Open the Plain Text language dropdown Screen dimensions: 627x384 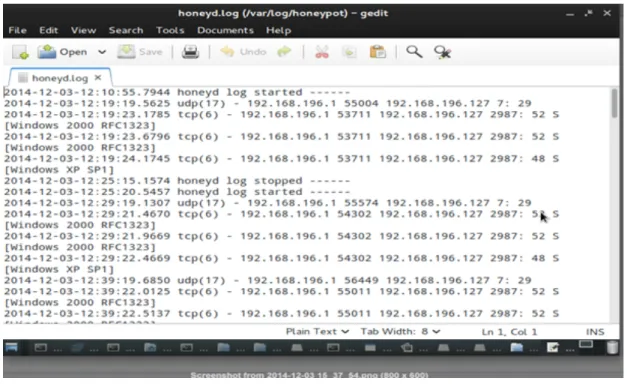click(x=317, y=332)
